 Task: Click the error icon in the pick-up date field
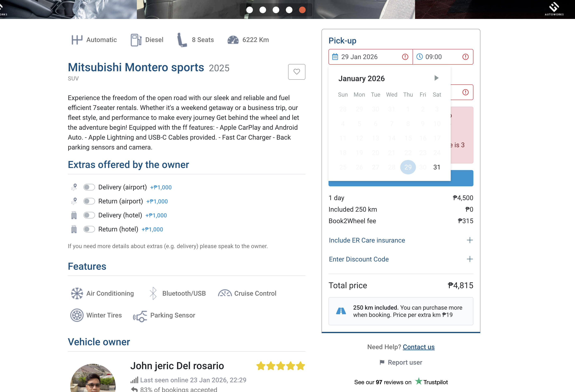coord(405,57)
